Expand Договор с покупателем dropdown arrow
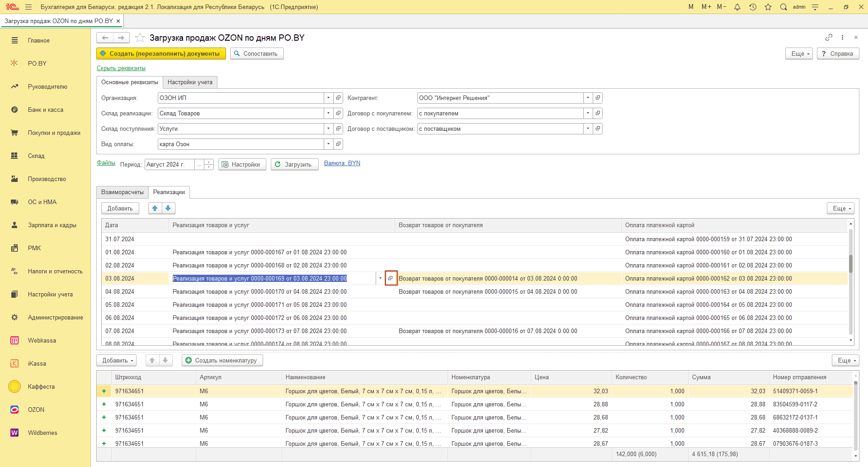This screenshot has height=467, width=868. [588, 113]
